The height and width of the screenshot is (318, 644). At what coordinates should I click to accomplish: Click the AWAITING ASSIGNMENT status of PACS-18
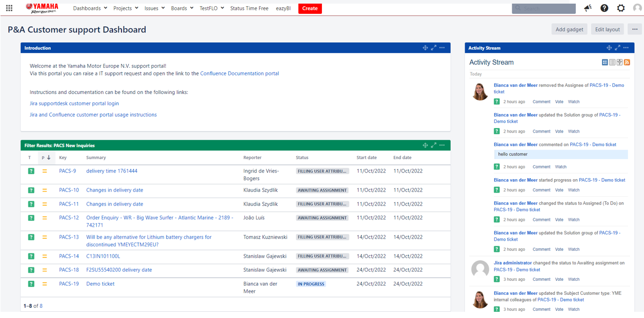322,270
